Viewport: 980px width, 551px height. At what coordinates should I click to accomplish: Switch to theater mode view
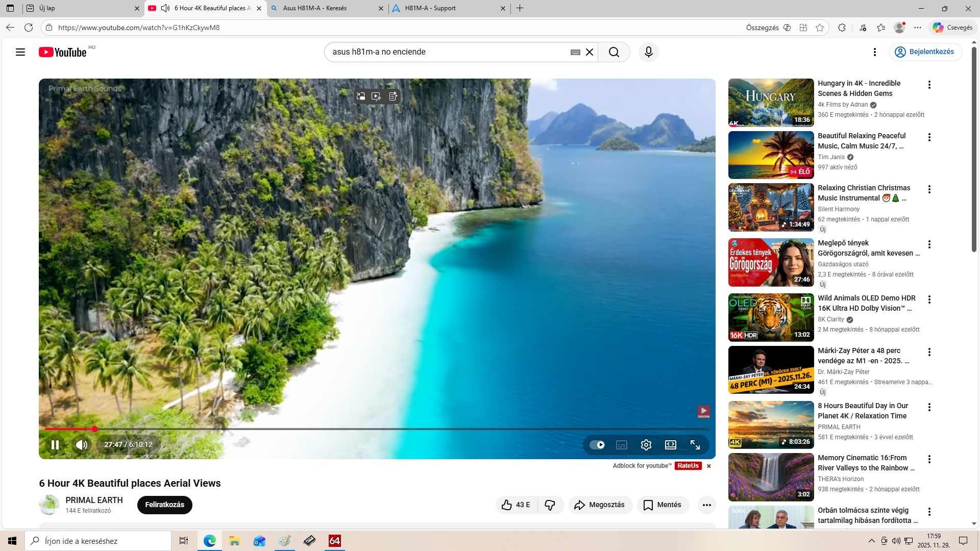point(671,445)
